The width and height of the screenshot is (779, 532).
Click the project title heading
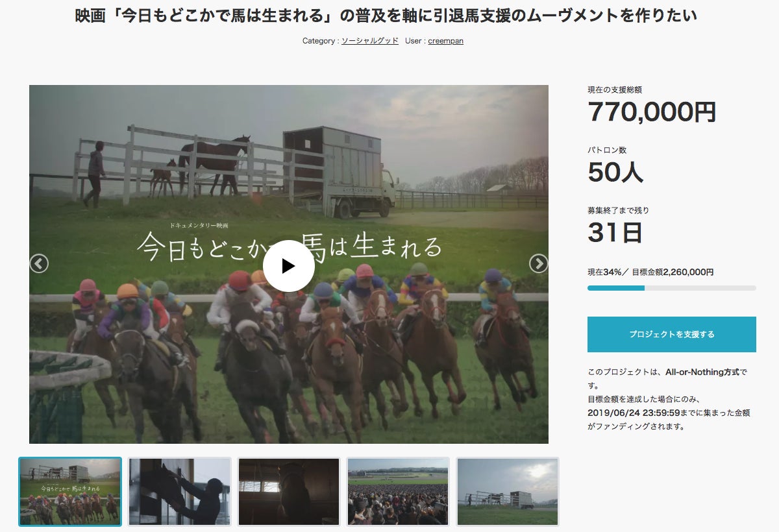(386, 16)
